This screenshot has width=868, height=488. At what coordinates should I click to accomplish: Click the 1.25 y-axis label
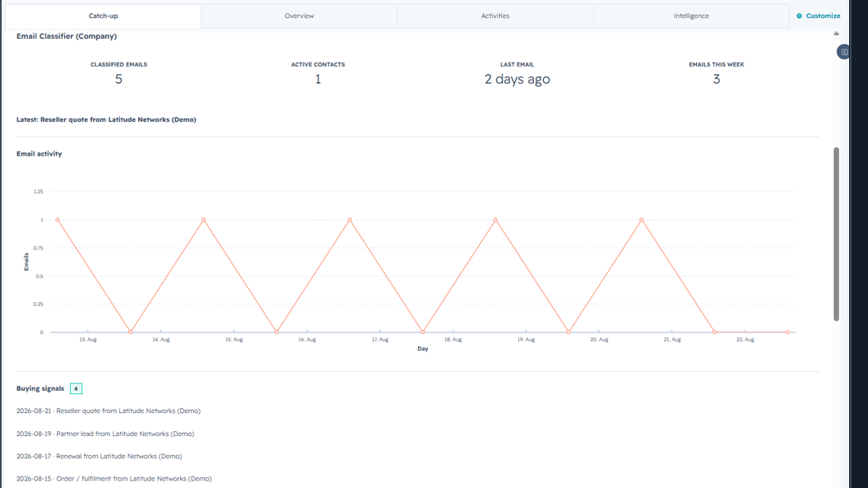pos(38,192)
